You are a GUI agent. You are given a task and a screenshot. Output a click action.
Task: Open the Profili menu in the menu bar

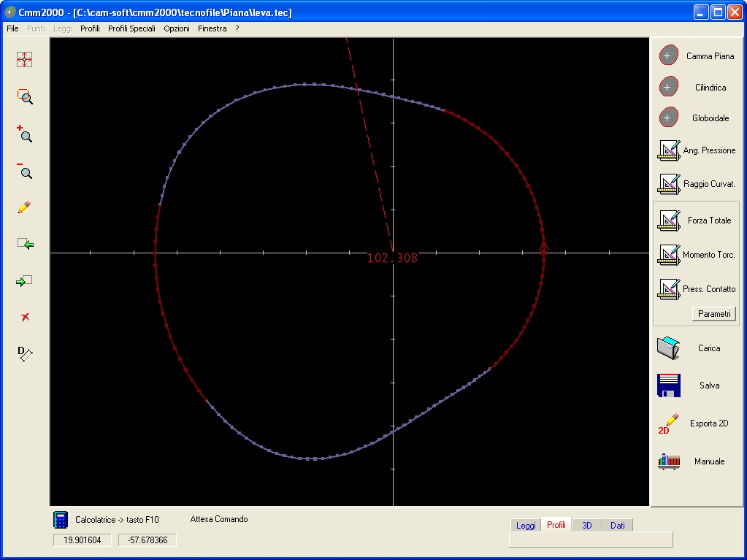90,28
